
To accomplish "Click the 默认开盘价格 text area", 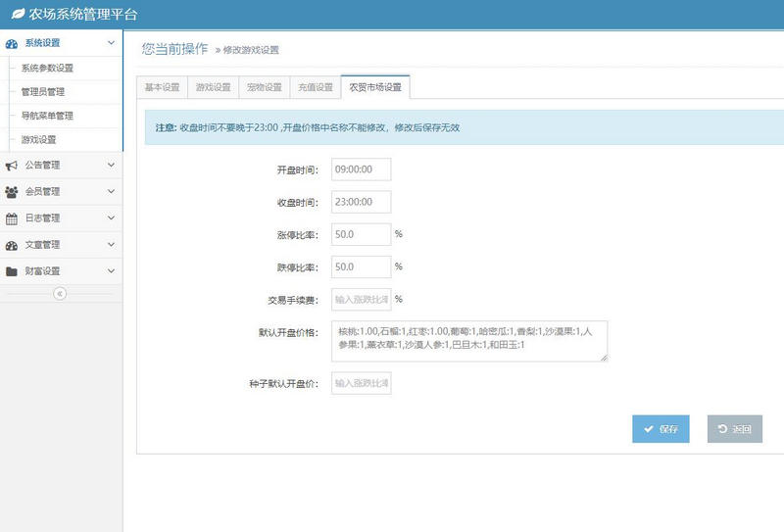I will coord(469,342).
